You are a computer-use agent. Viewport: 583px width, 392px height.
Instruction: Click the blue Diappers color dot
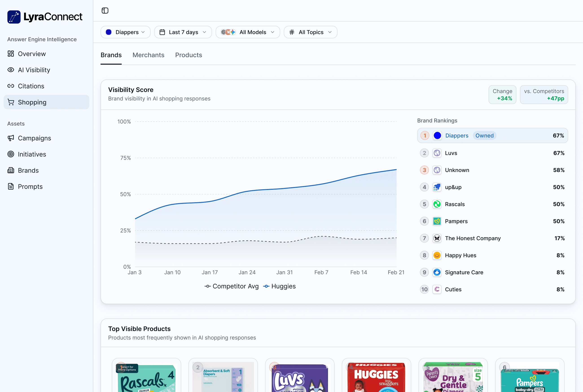point(437,135)
